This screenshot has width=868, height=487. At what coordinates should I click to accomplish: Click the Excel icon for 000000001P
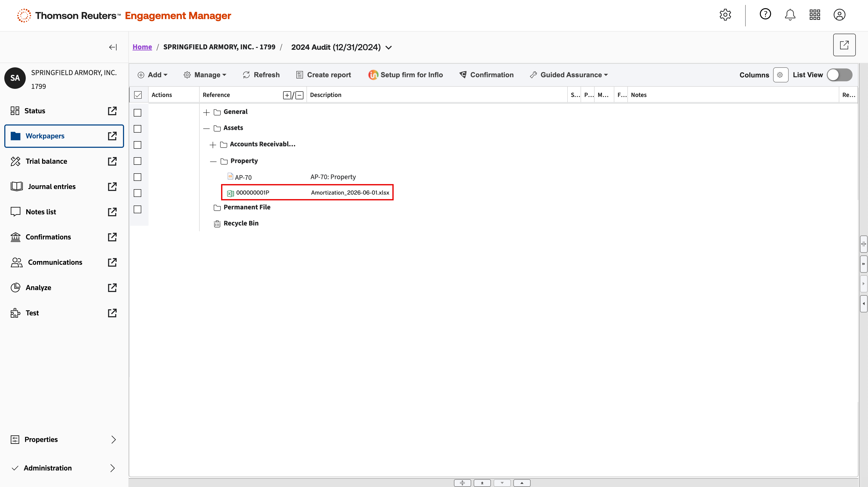coord(231,193)
